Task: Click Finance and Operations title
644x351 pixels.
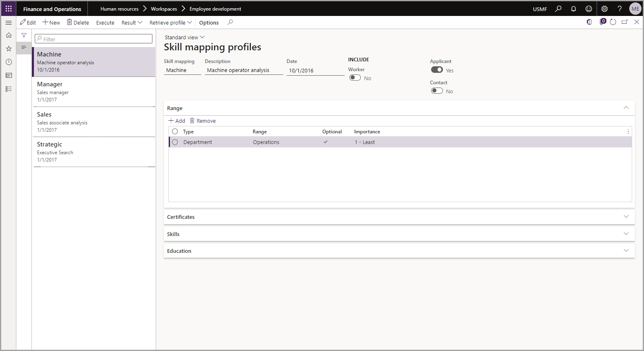Action: click(52, 9)
